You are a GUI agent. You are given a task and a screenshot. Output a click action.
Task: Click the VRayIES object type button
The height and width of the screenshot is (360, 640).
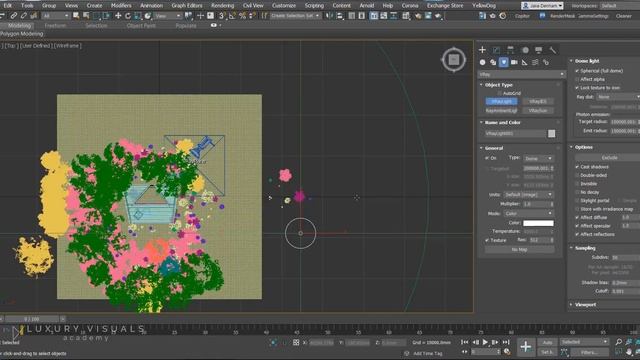(538, 101)
